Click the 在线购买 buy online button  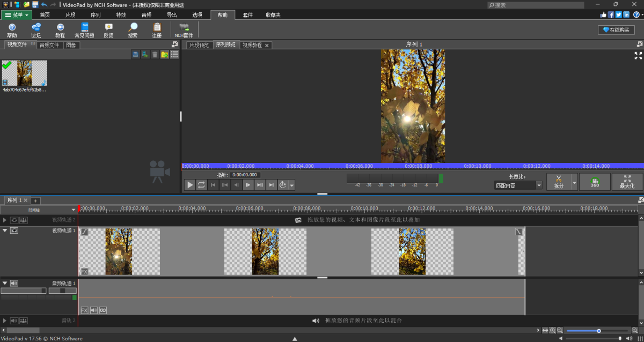pos(616,30)
